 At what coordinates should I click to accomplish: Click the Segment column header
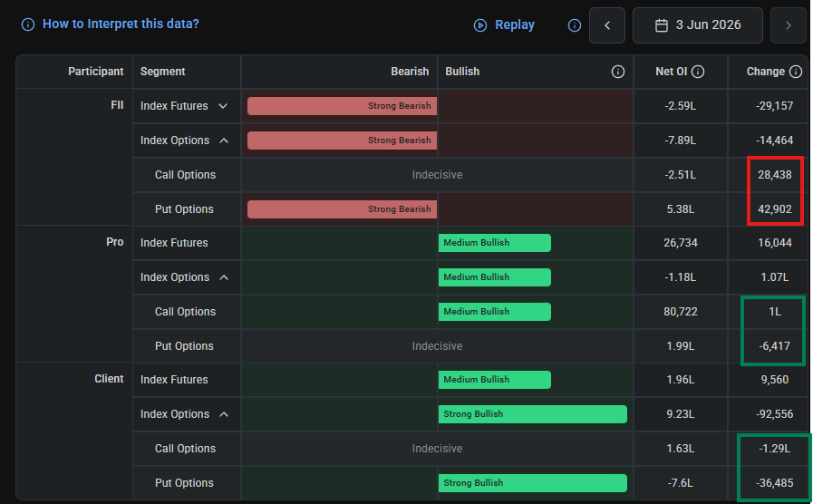pos(163,72)
